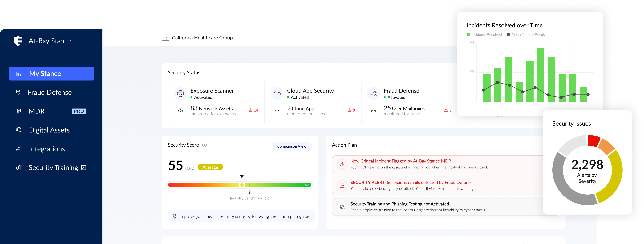
Task: Click the Exposure Scanner target icon
Action: (x=180, y=94)
